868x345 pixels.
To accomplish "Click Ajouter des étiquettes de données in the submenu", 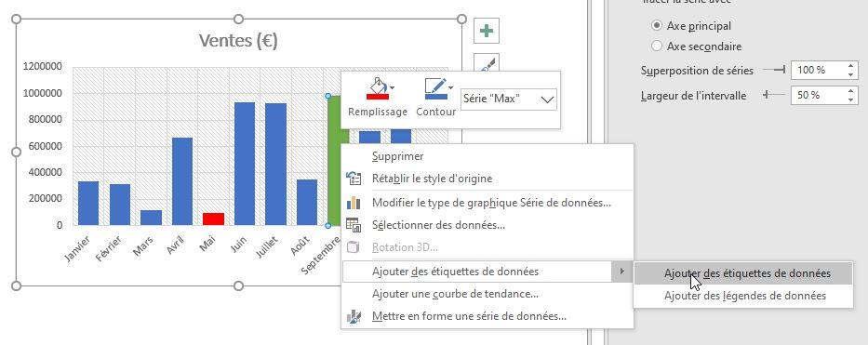I will pyautogui.click(x=743, y=273).
